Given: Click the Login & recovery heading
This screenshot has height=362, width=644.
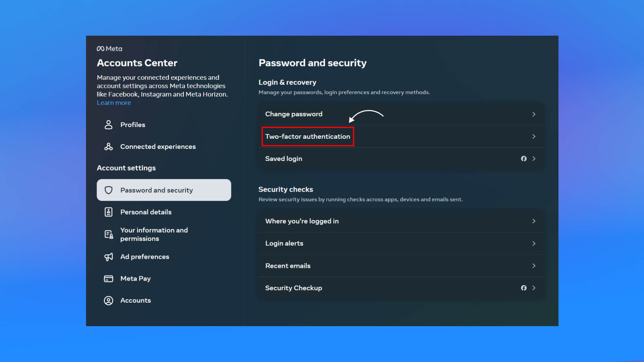Looking at the screenshot, I should [x=287, y=82].
